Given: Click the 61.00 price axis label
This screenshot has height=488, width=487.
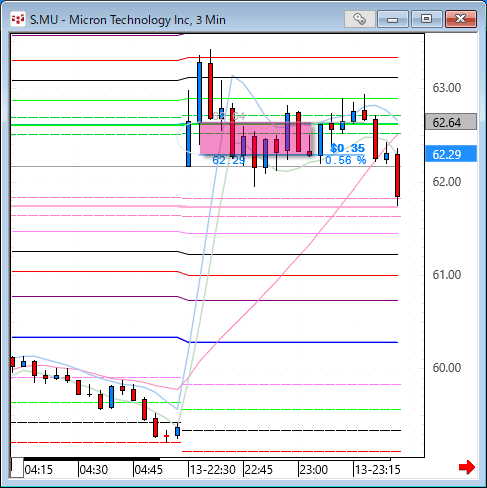Looking at the screenshot, I should click(x=447, y=275).
